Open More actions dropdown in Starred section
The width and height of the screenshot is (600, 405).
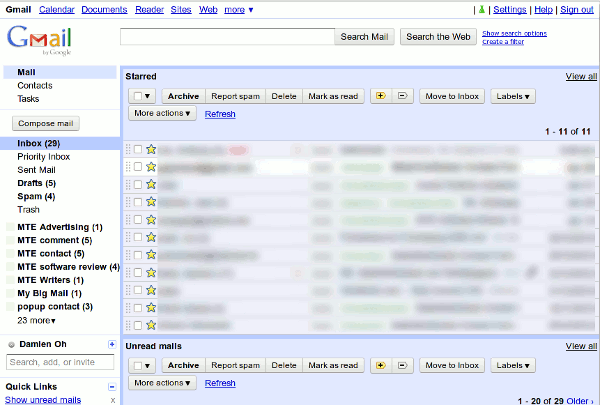tap(162, 113)
